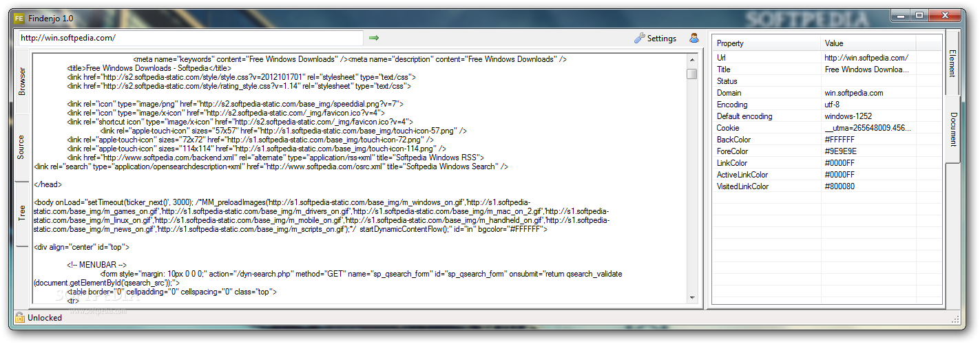Open the Document side tab
The height and width of the screenshot is (344, 980).
952,129
